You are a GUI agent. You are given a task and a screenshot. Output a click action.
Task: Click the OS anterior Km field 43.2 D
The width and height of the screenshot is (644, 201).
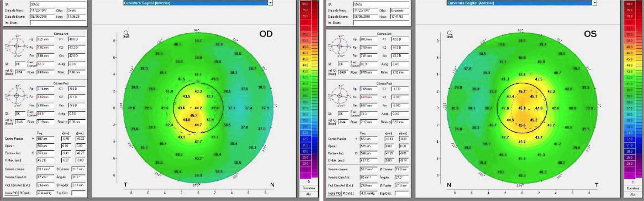pyautogui.click(x=400, y=56)
